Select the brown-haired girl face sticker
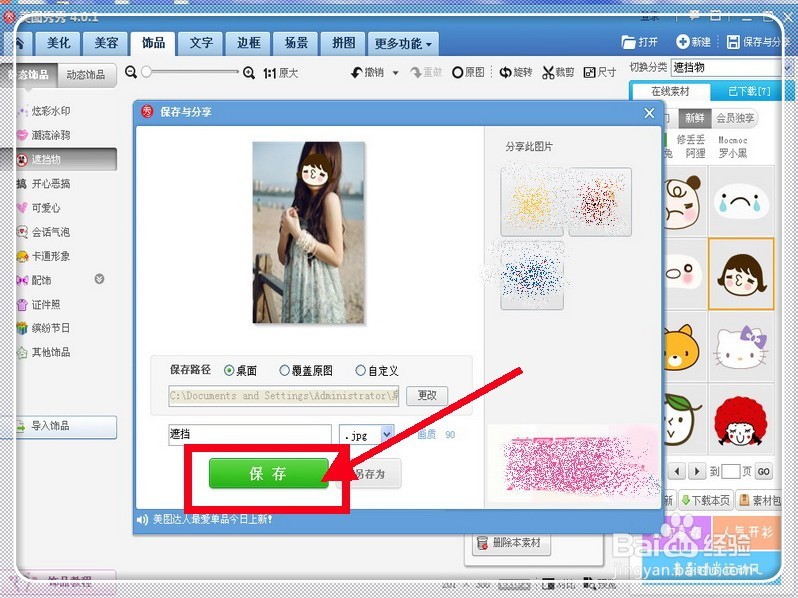 (x=742, y=274)
